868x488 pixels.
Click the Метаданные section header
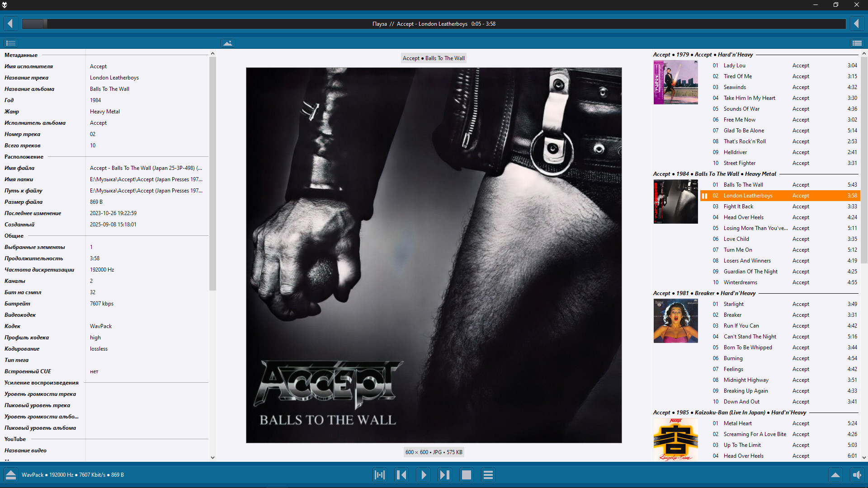pos(21,55)
